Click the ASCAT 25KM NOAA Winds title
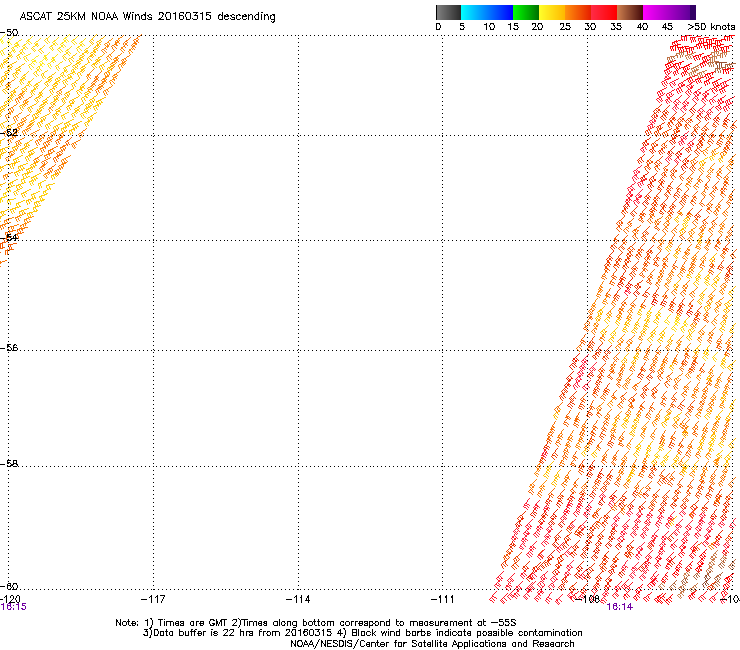This screenshot has width=740, height=650. point(147,17)
